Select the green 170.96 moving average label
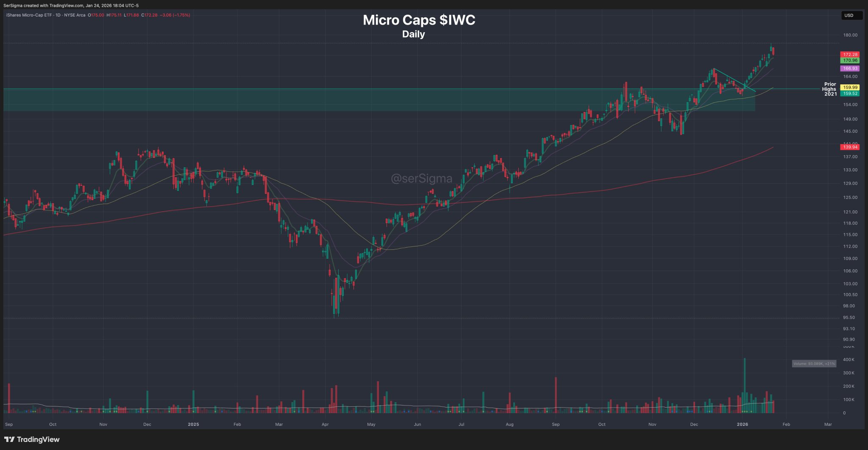The image size is (868, 450). click(850, 61)
